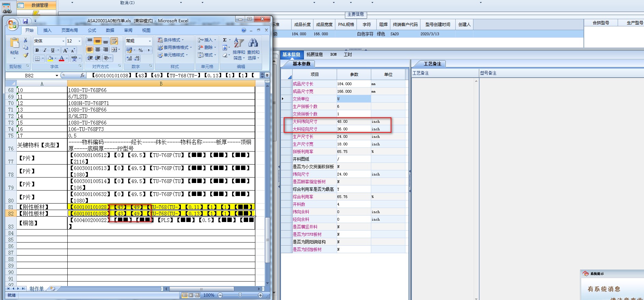Click the Excel zoom slider handle

coord(240,295)
